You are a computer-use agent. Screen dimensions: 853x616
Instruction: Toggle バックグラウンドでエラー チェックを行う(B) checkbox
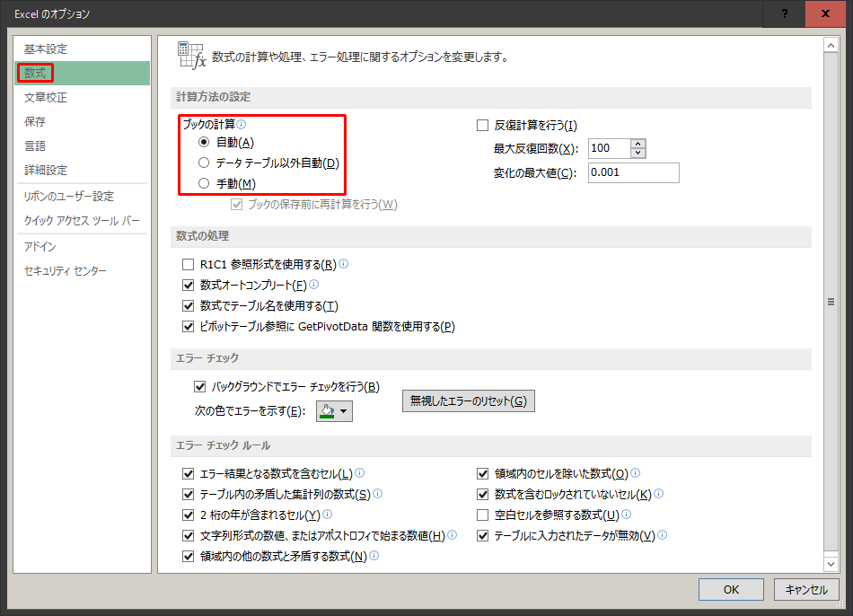coord(199,386)
